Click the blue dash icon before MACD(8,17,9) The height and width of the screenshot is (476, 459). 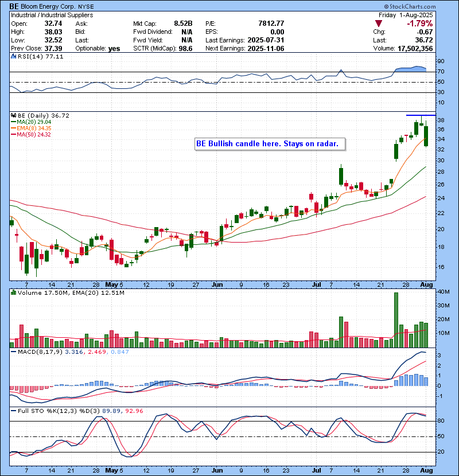coord(13,352)
